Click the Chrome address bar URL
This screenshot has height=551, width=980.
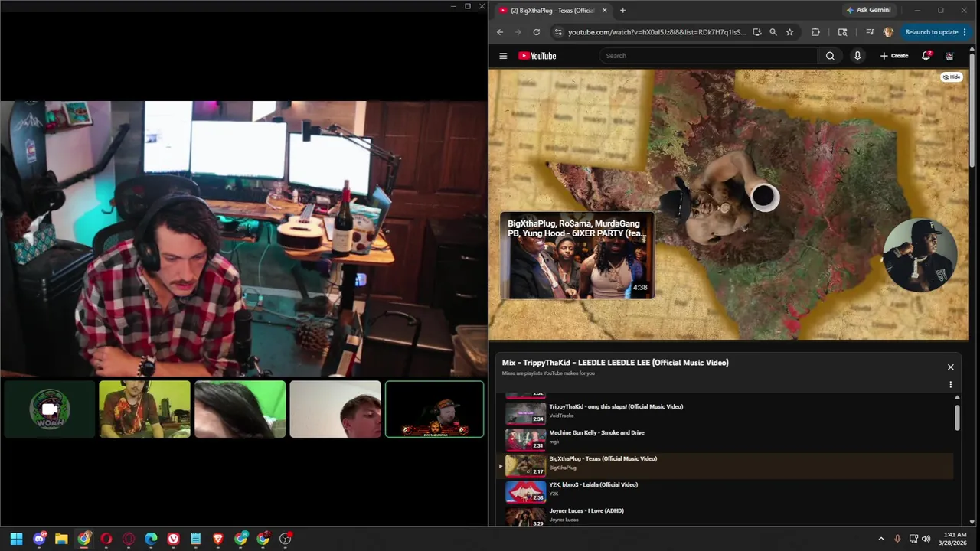point(656,32)
